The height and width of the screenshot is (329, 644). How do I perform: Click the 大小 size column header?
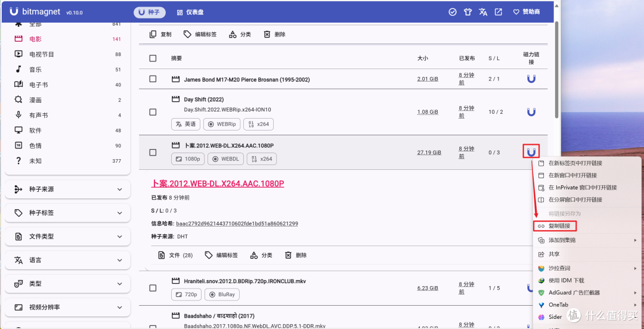click(x=423, y=58)
